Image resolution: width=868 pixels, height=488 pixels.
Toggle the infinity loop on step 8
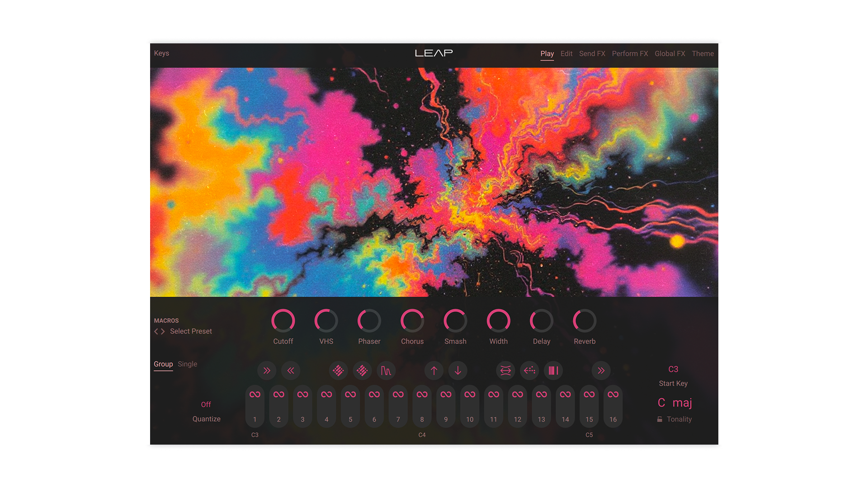coord(422,394)
